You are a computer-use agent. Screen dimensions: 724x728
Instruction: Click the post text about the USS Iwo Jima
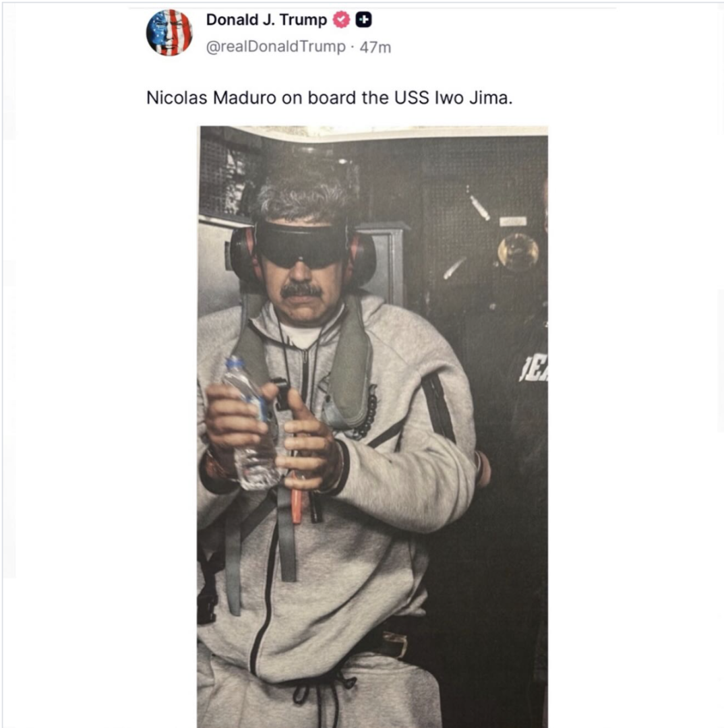[330, 97]
